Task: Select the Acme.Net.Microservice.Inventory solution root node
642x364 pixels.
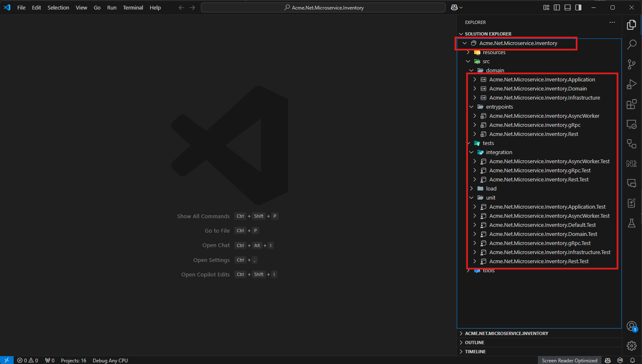Action: pos(539,43)
